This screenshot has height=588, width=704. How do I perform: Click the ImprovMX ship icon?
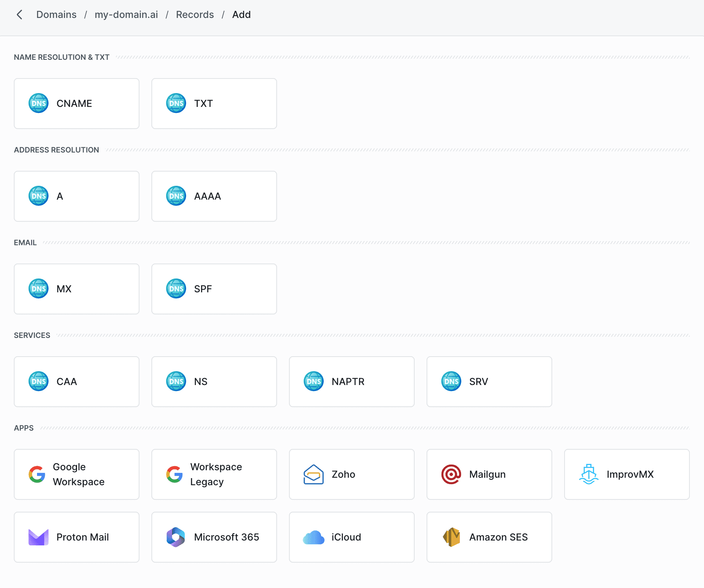588,474
